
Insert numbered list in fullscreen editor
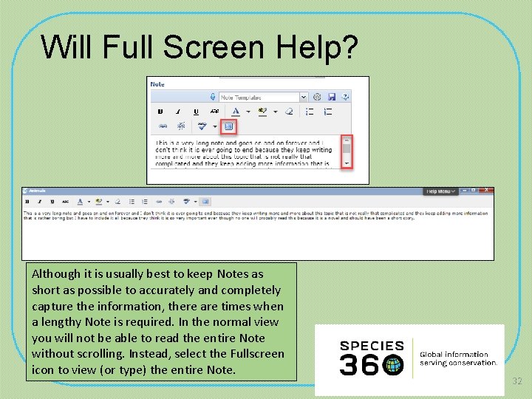[x=145, y=202]
